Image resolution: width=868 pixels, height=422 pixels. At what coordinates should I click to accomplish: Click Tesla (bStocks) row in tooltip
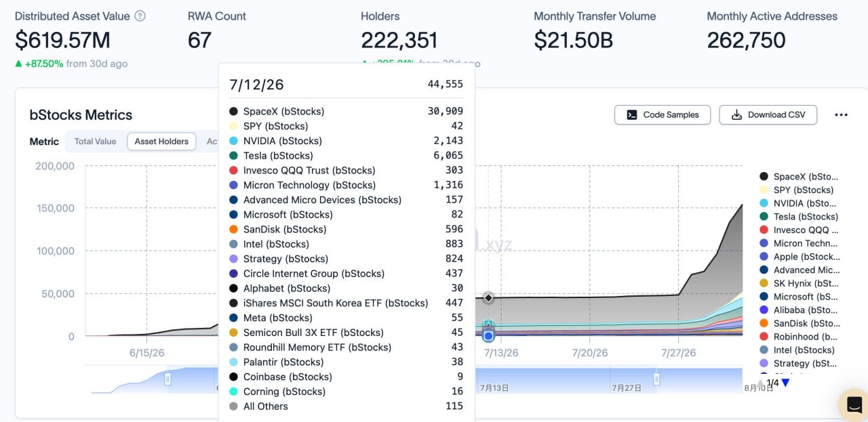[346, 156]
